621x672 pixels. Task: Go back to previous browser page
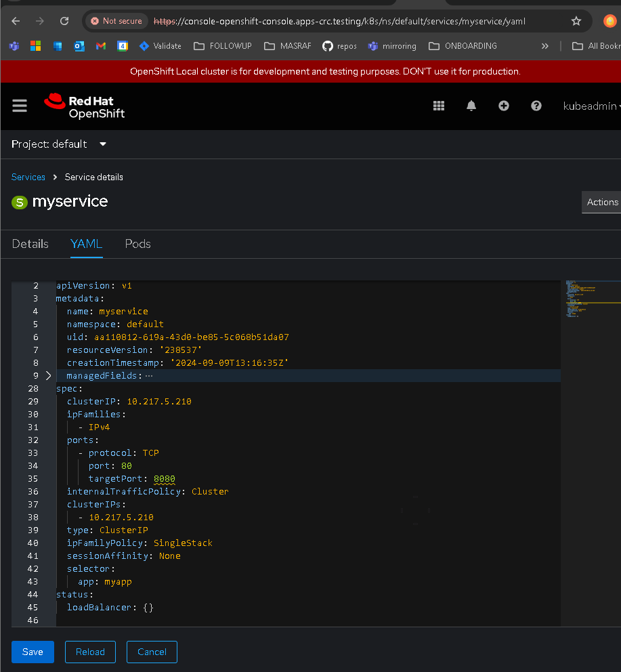click(x=16, y=21)
